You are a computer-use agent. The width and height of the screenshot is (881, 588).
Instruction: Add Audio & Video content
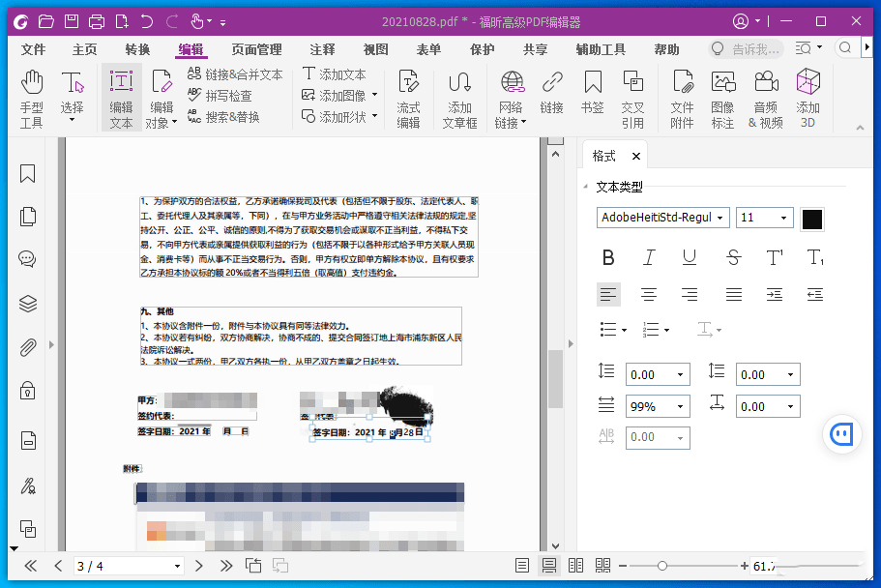coord(765,99)
